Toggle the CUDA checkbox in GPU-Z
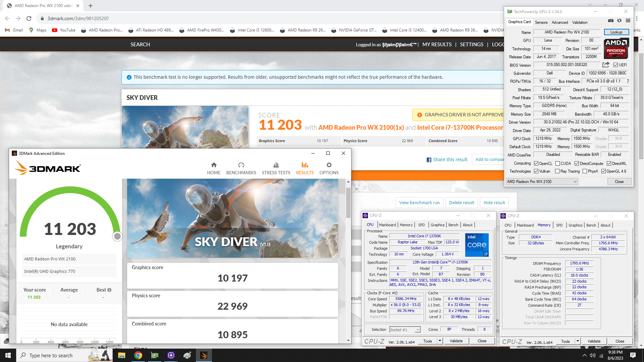The width and height of the screenshot is (644, 362). (x=557, y=164)
